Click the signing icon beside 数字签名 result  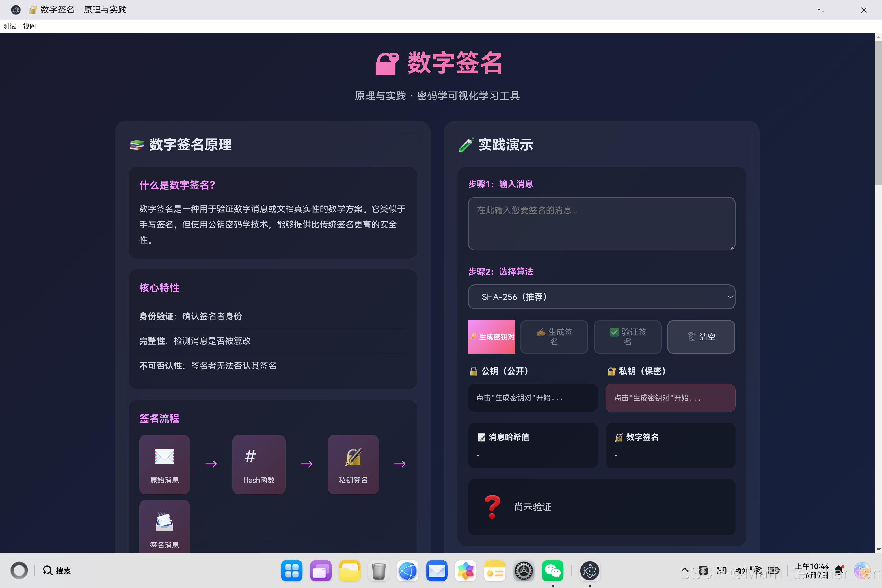pos(619,437)
